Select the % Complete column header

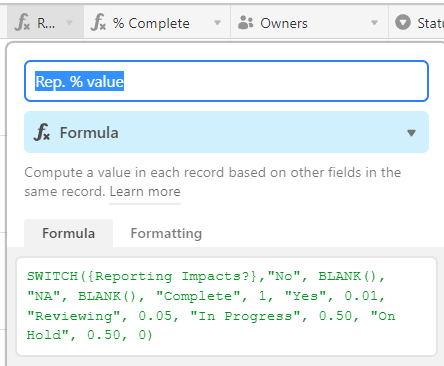[157, 23]
